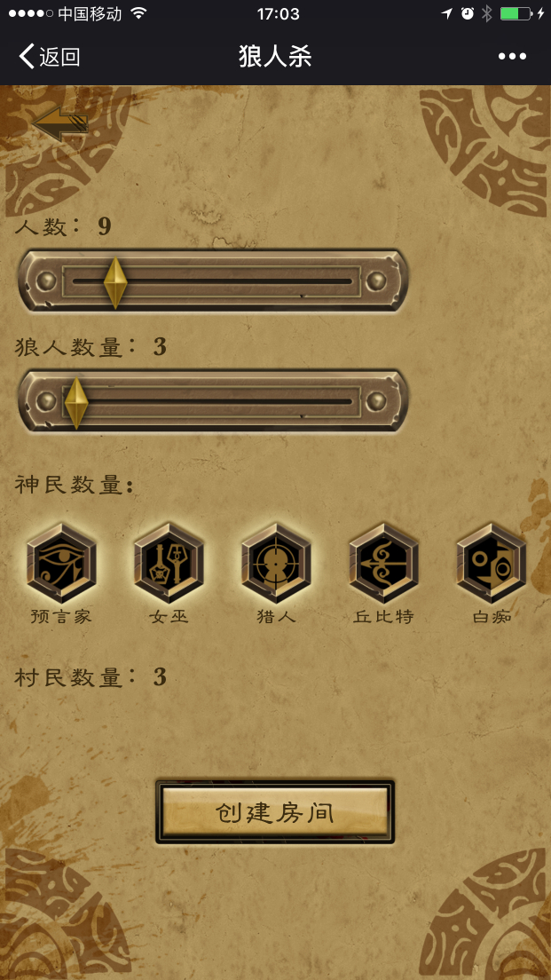Tap the golden back arrow icon
The height and width of the screenshot is (980, 551).
point(60,124)
